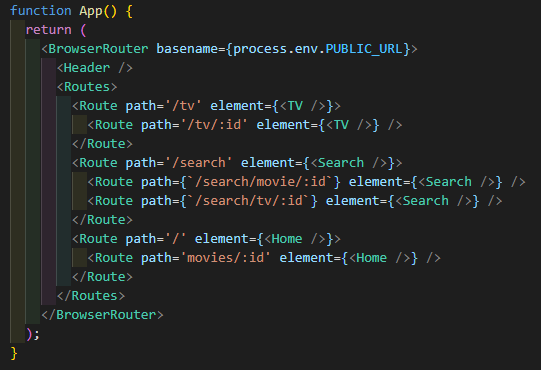This screenshot has height=370, width=541.
Task: Click 'TV' element in the '/tv/:id' line
Action: point(341,125)
